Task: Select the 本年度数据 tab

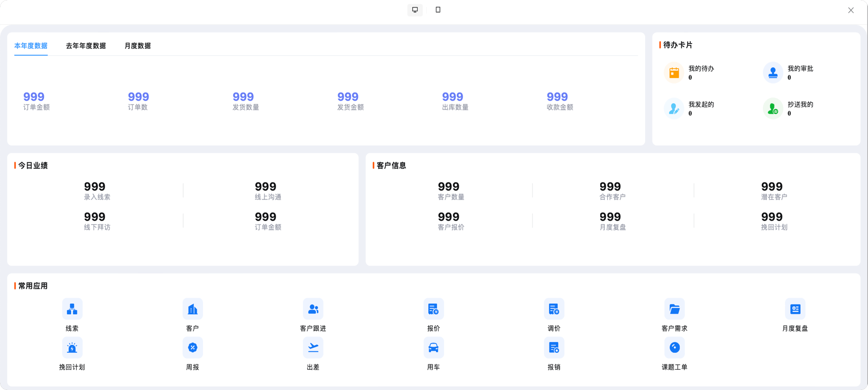Action: (x=31, y=46)
